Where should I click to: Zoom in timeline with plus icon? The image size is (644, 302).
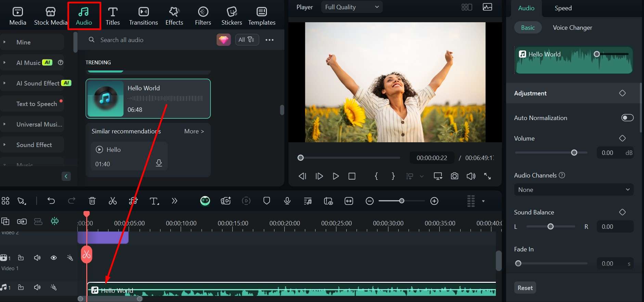coord(434,201)
